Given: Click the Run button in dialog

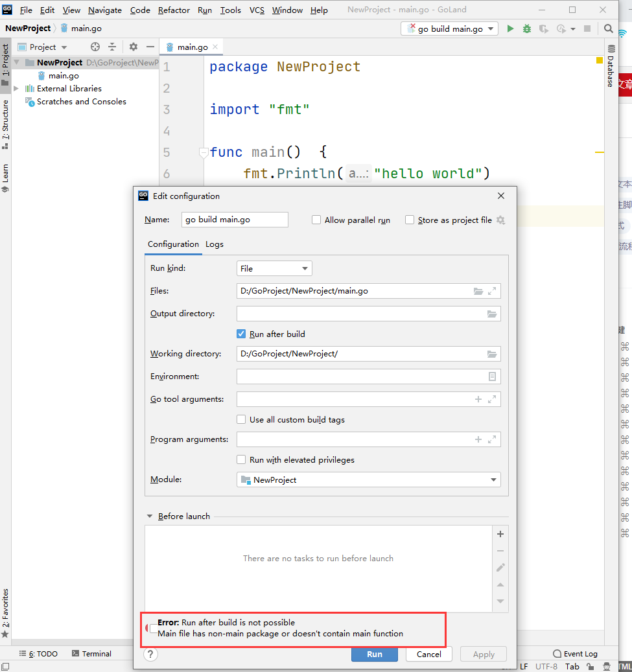Looking at the screenshot, I should click(374, 654).
